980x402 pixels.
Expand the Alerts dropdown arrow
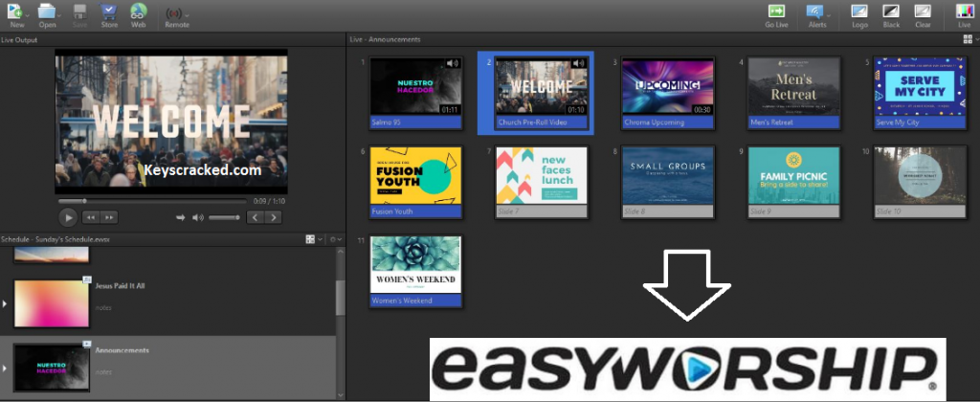coord(829,15)
